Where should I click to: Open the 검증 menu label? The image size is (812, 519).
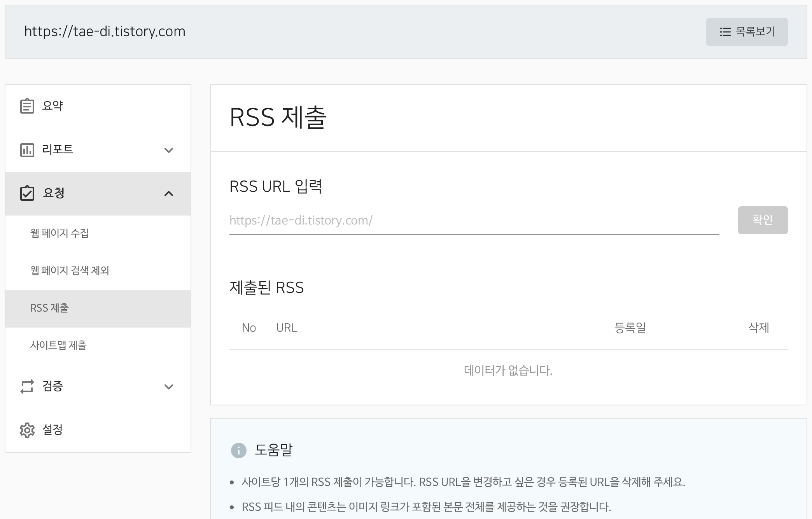[x=52, y=386]
